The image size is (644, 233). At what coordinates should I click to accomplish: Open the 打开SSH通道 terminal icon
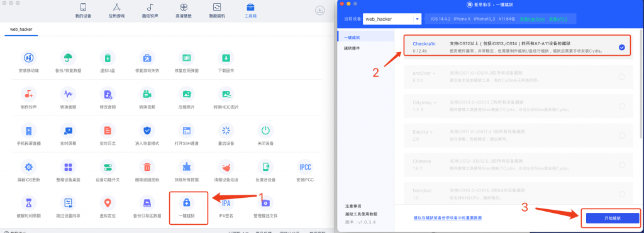click(x=186, y=131)
